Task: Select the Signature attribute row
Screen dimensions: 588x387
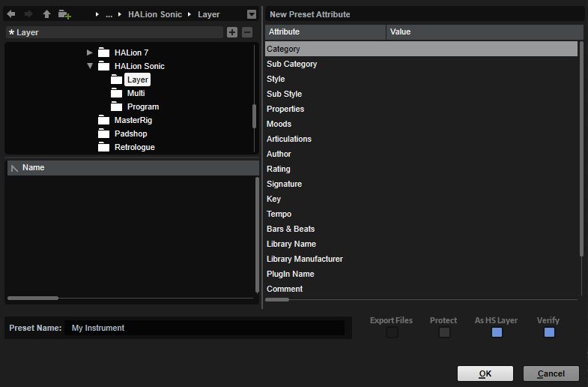Action: pyautogui.click(x=422, y=184)
